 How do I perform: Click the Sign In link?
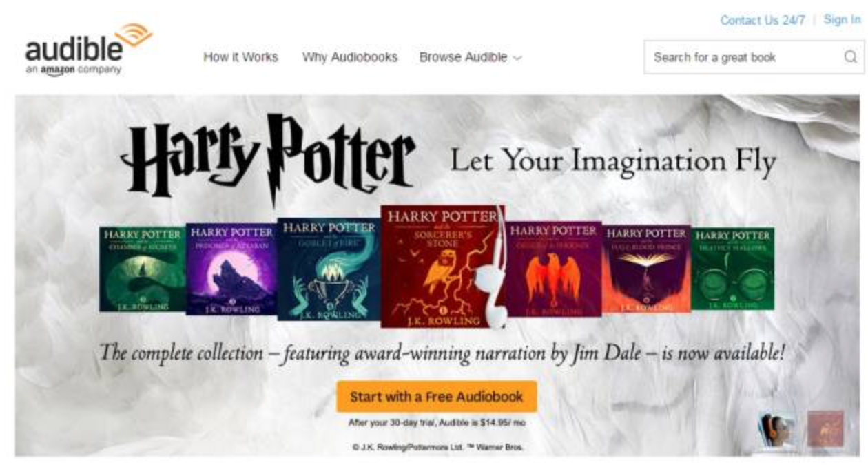842,19
